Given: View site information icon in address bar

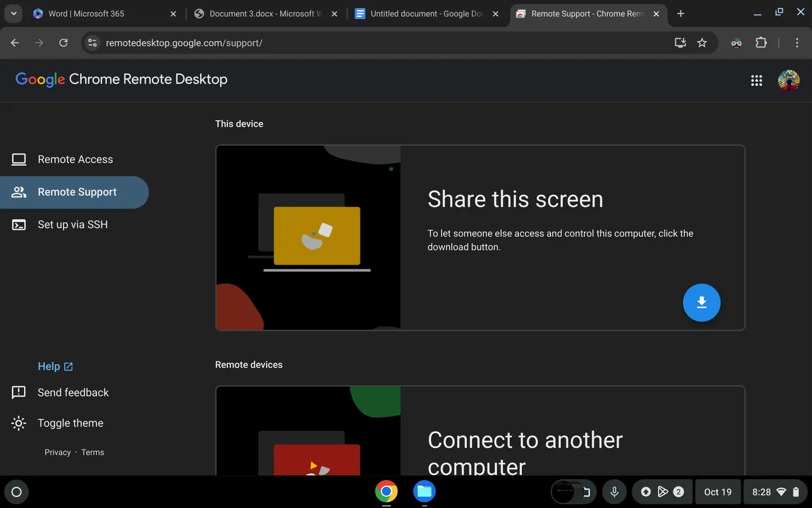Looking at the screenshot, I should tap(92, 42).
